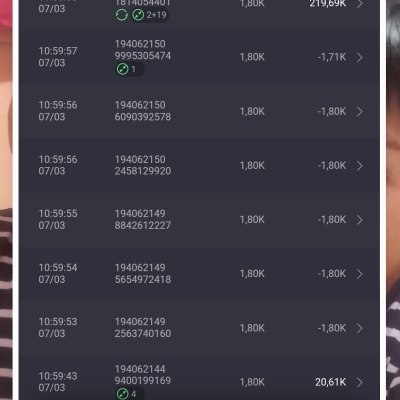The height and width of the screenshot is (400, 400).
Task: Select order ID 194062149 5654972418
Action: [143, 273]
